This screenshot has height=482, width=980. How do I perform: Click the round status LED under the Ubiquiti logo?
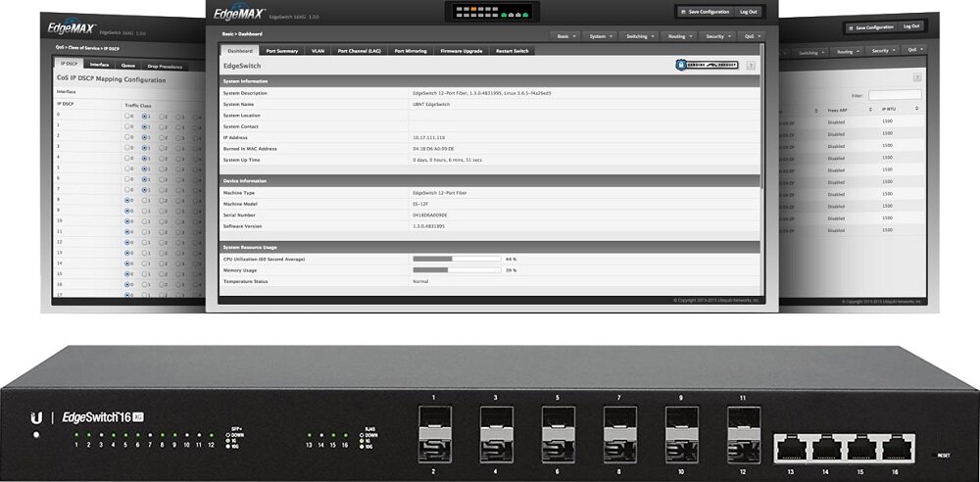pos(36,435)
